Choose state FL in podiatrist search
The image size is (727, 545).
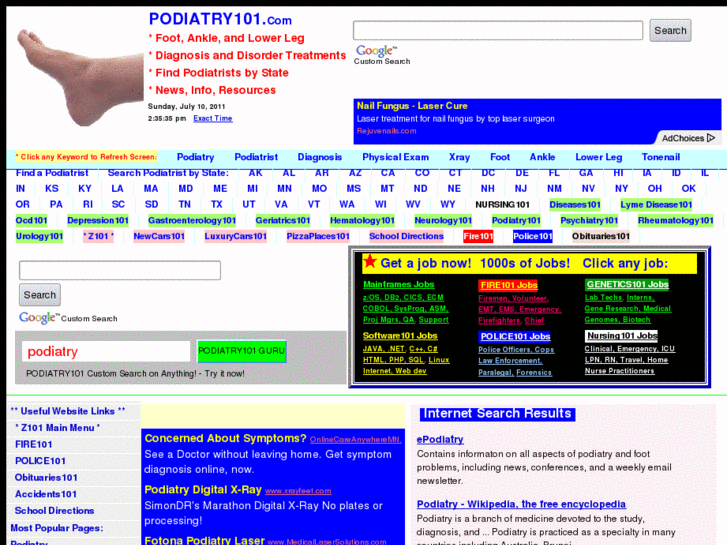554,173
